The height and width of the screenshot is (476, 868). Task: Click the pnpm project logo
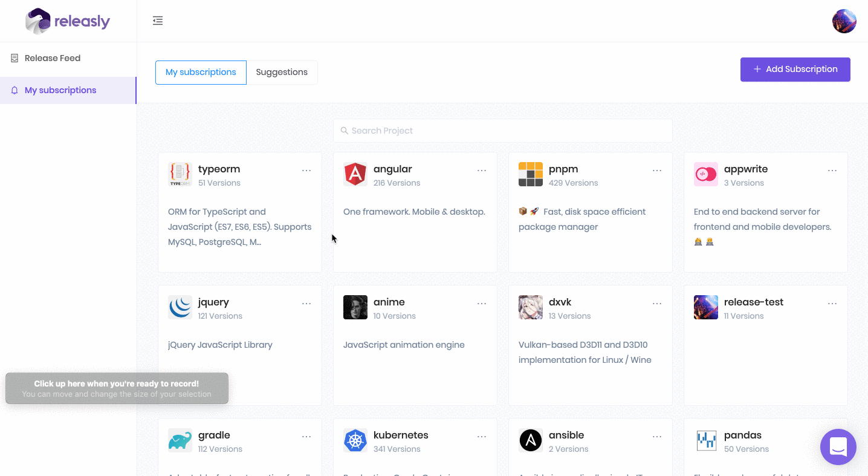pos(531,174)
